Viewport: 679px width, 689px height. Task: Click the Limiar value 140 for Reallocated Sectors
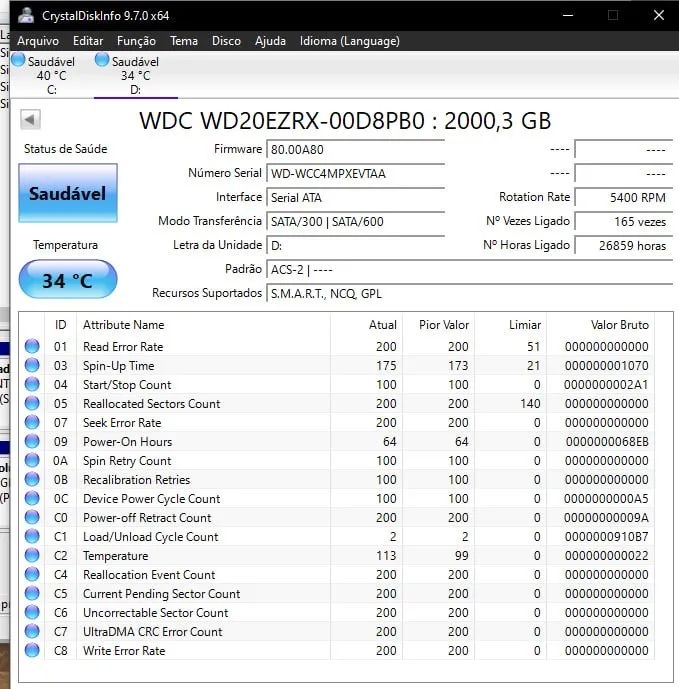530,403
